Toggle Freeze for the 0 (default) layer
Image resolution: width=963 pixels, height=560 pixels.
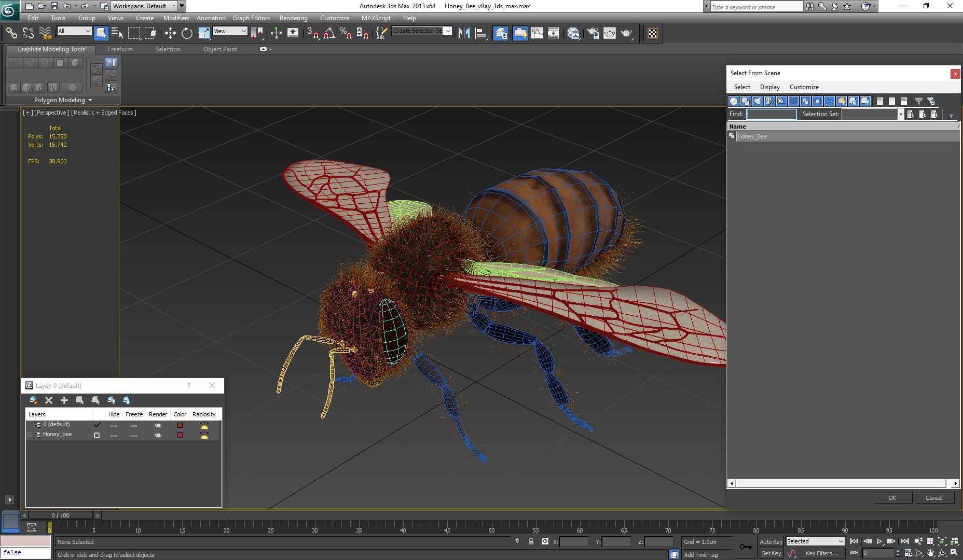[134, 425]
